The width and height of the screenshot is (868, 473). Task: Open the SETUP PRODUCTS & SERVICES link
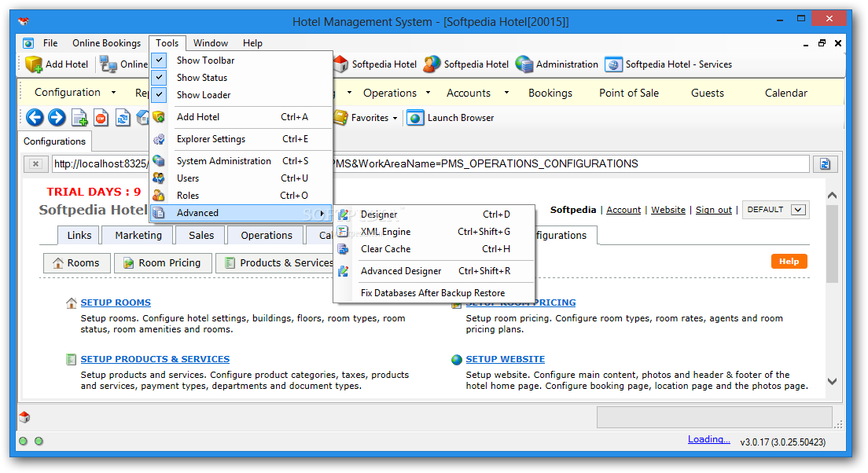pos(155,359)
